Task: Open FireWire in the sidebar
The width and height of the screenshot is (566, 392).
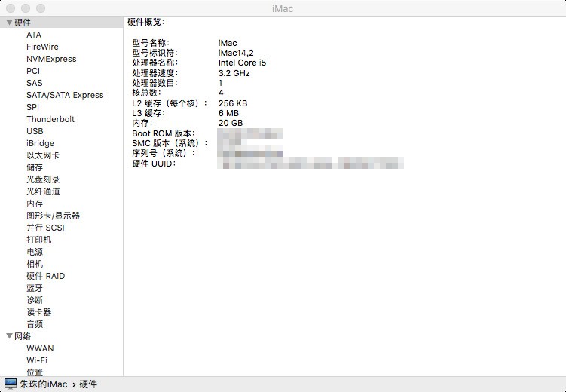Action: [42, 47]
